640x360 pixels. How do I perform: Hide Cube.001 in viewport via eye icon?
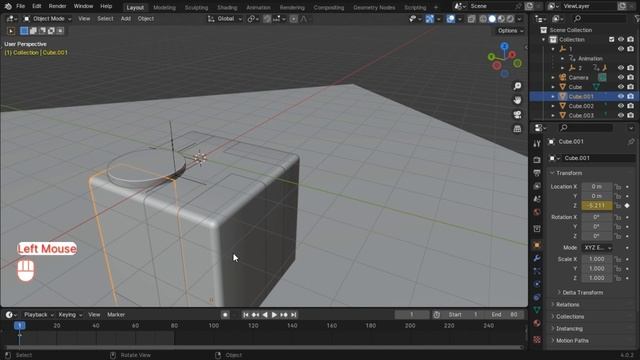pos(621,96)
